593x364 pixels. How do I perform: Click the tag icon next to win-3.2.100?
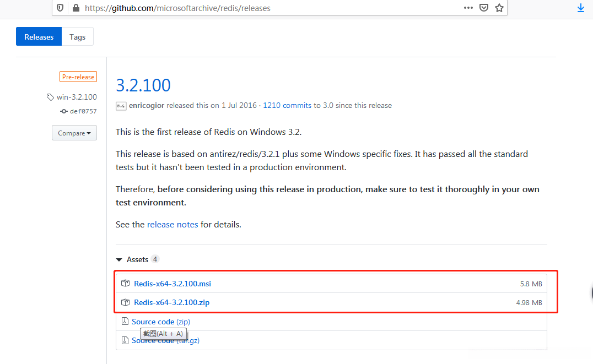tap(50, 97)
